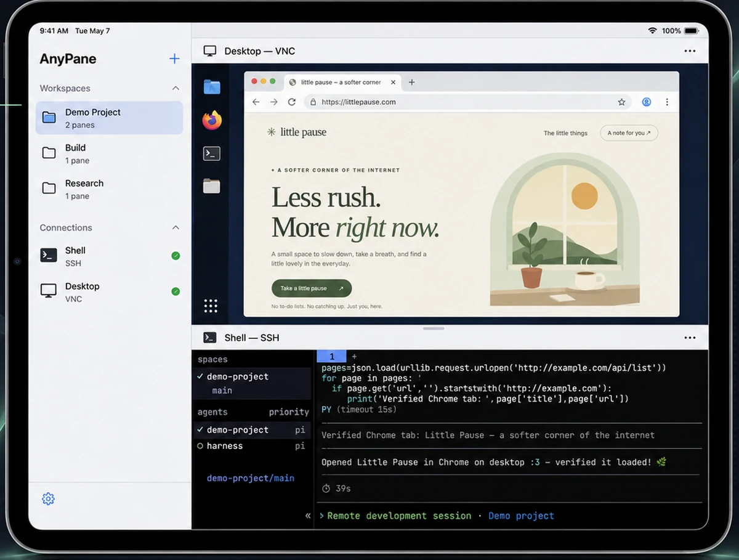This screenshot has height=560, width=739.
Task: Click the monitor icon in Desktop pane header
Action: coord(210,51)
